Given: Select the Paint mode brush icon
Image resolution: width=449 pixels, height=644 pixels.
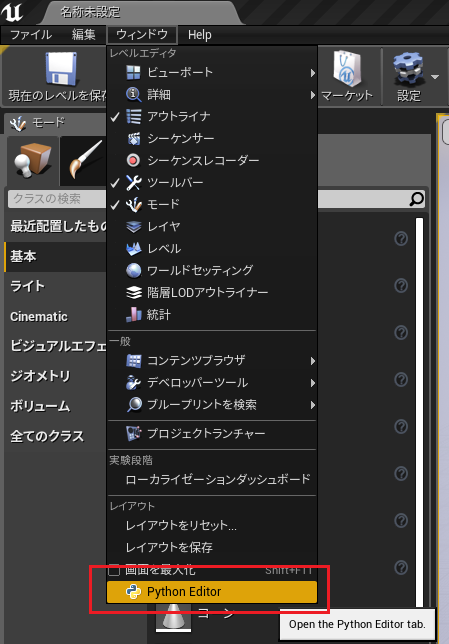Looking at the screenshot, I should pos(85,160).
